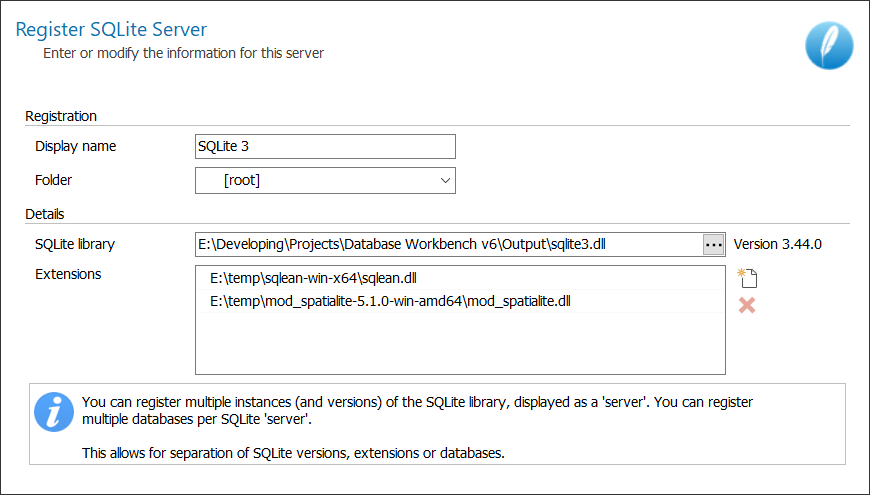The height and width of the screenshot is (495, 870).
Task: Focus the Display name text field
Action: pyautogui.click(x=325, y=147)
